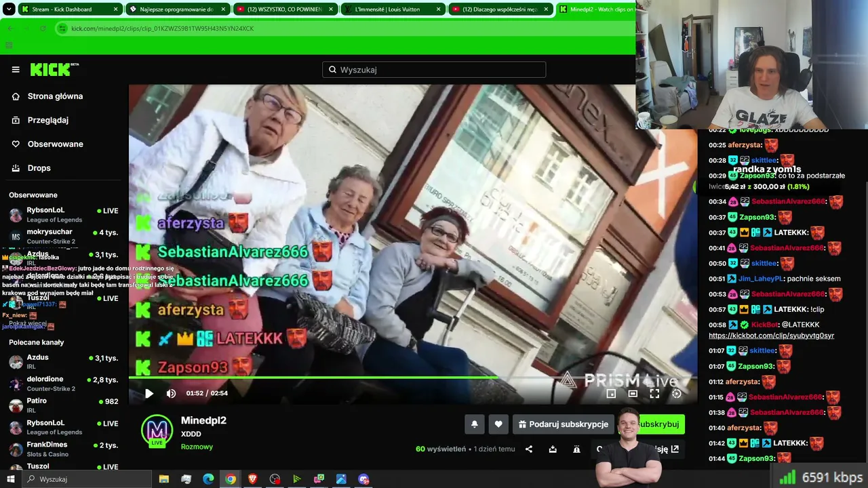Open the Rozmowy category link
The image size is (868, 488).
pyautogui.click(x=197, y=447)
